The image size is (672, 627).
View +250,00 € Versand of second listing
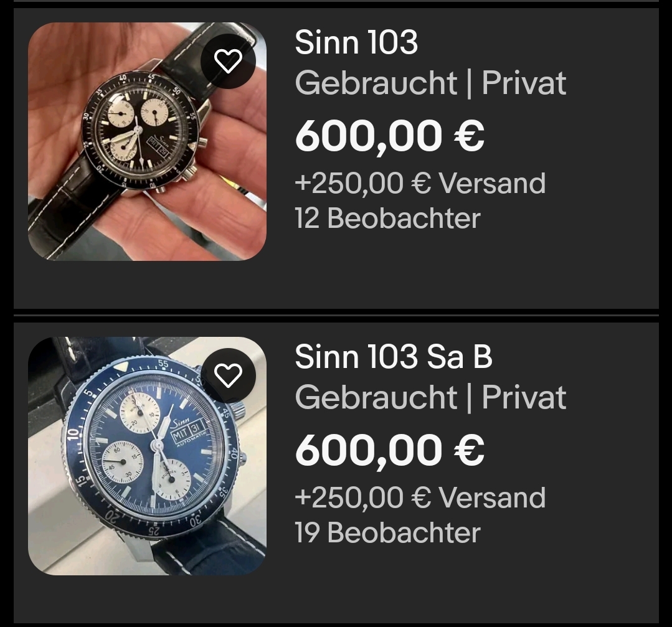coord(420,498)
